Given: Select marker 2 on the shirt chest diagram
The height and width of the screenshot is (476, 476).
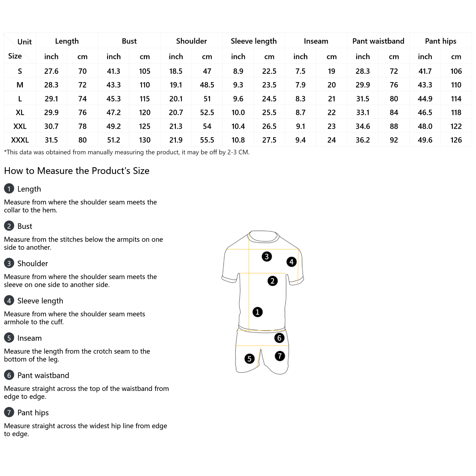Looking at the screenshot, I should 273,281.
